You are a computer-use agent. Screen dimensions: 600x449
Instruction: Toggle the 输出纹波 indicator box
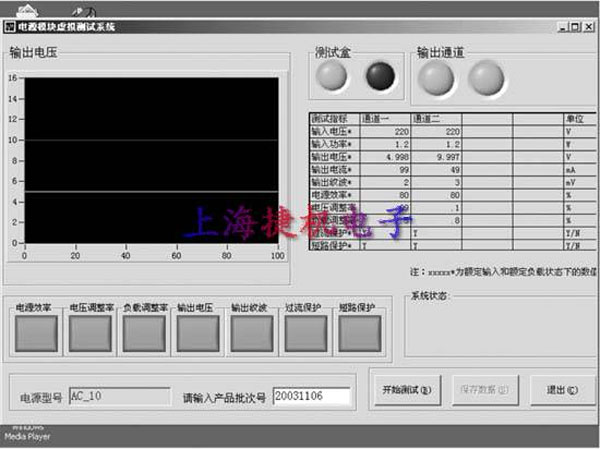point(251,333)
